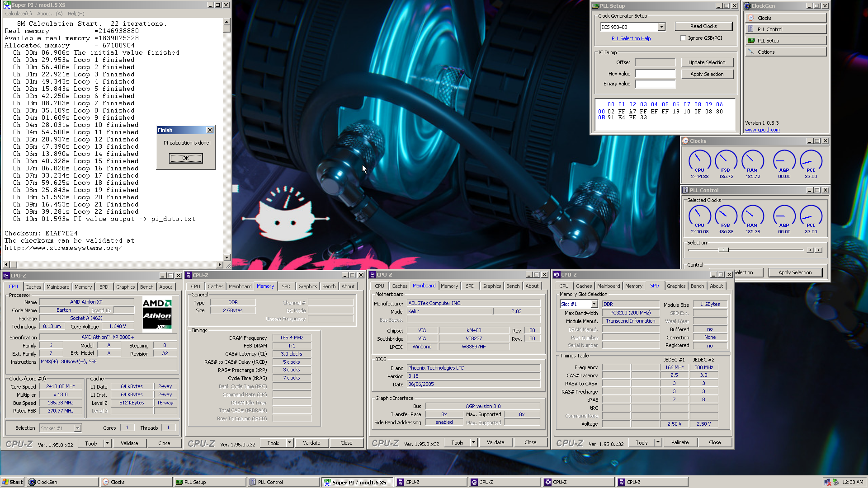Open the www.cpuid.com link

click(762, 130)
